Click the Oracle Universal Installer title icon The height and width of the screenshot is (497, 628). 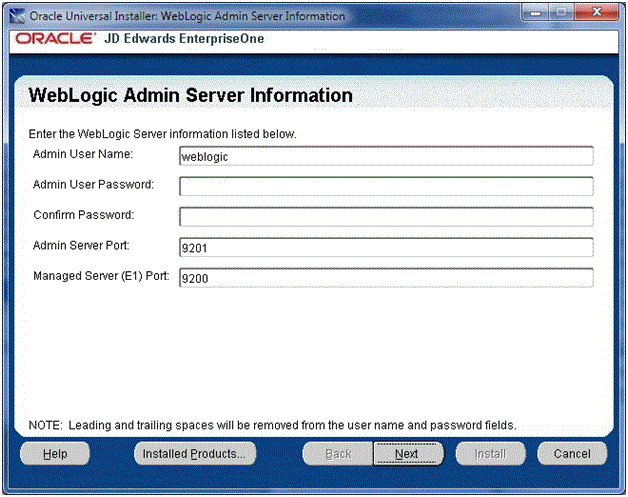17,16
